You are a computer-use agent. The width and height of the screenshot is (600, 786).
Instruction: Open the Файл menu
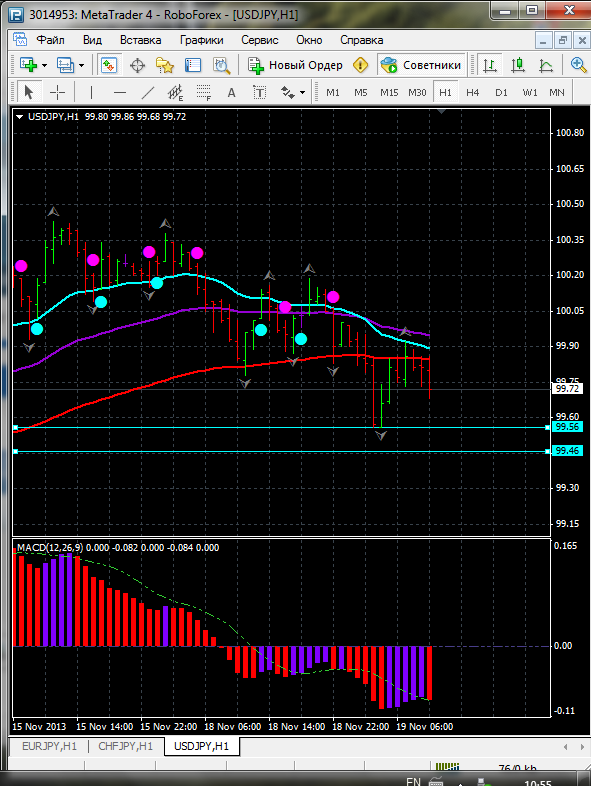click(51, 40)
